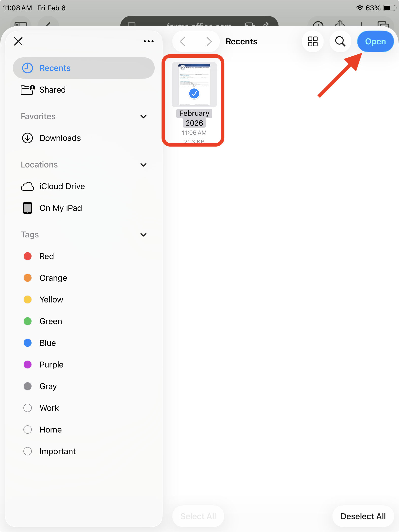Image resolution: width=399 pixels, height=532 pixels.
Task: Open the sidebar more options ellipsis menu
Action: click(149, 41)
